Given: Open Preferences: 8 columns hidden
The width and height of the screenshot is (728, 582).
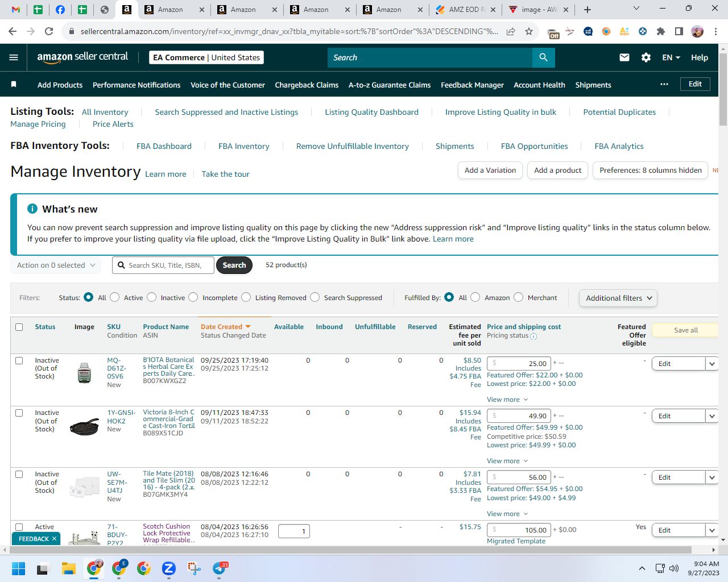Looking at the screenshot, I should (x=650, y=170).
